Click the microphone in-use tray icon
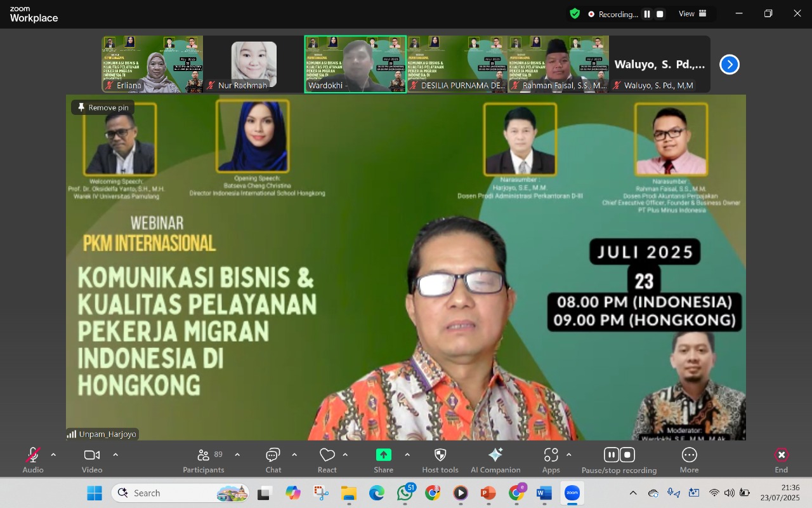Screen dimensions: 812x508 (674, 493)
